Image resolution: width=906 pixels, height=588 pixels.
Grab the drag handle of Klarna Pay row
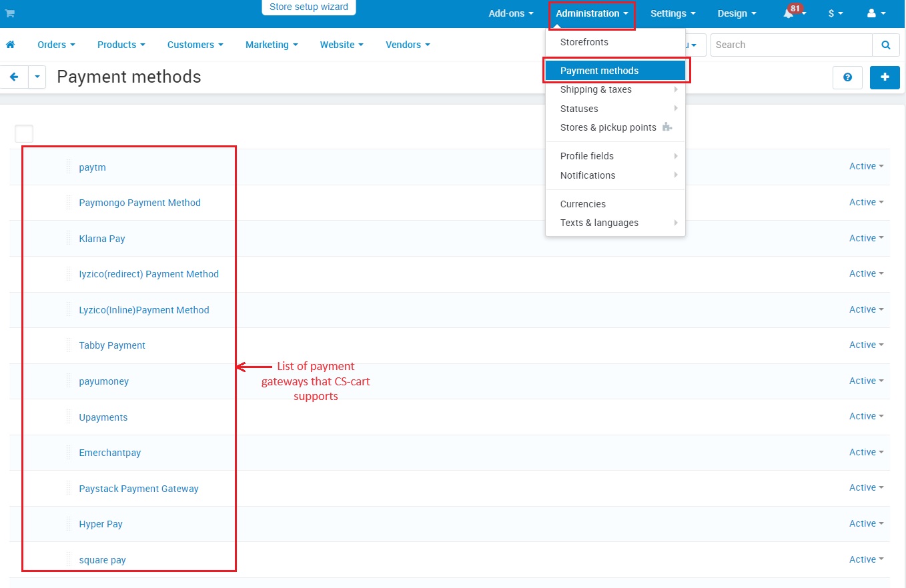pyautogui.click(x=69, y=238)
